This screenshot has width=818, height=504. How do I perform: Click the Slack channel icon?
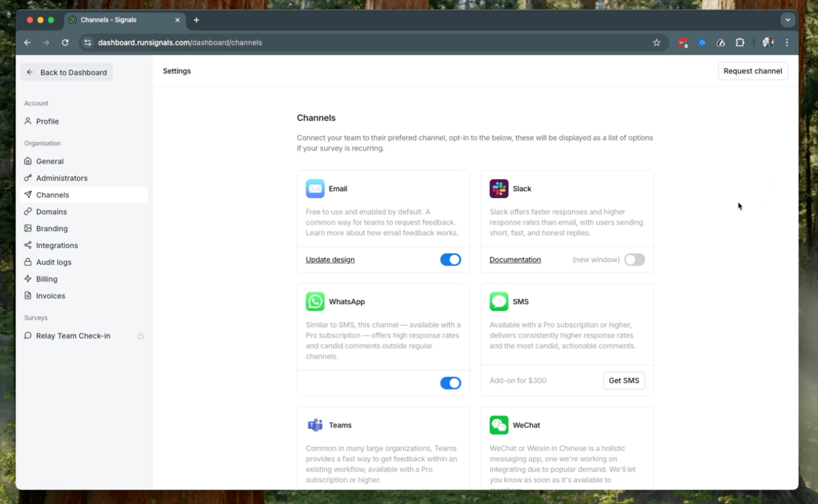pos(498,188)
